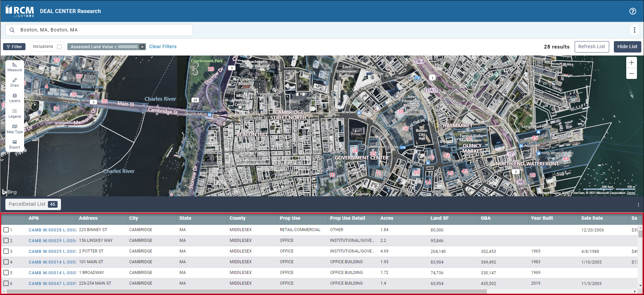Viewport: 644px width, 295px height.
Task: Open the Layers panel
Action: pyautogui.click(x=14, y=98)
